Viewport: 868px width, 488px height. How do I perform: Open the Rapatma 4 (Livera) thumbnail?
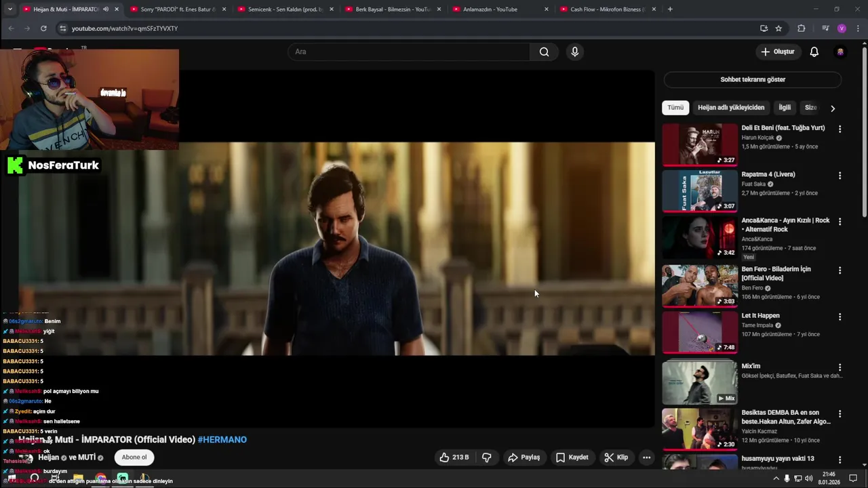click(700, 191)
